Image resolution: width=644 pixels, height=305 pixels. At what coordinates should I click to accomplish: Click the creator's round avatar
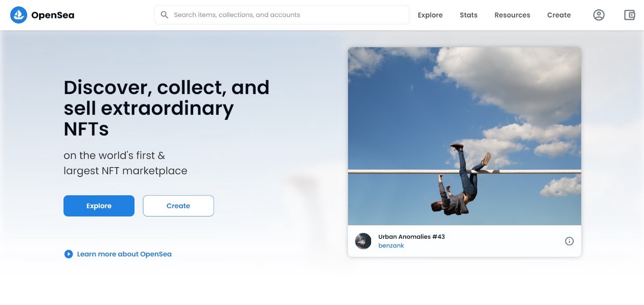pyautogui.click(x=363, y=241)
